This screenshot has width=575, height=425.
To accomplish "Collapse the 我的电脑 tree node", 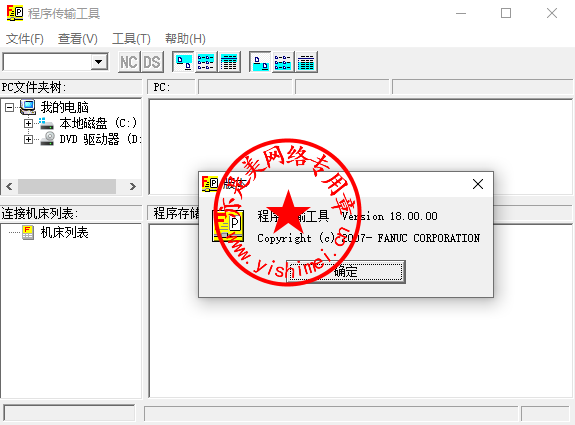I will (10, 107).
